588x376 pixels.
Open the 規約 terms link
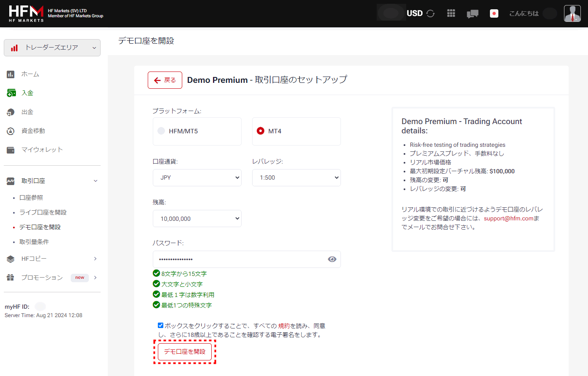pyautogui.click(x=284, y=326)
